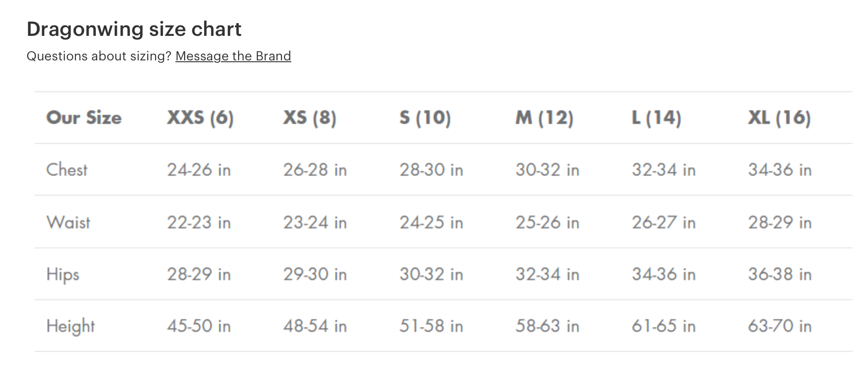Click the XL waist value 28-29 in
This screenshot has width=868, height=390.
pyautogui.click(x=779, y=222)
